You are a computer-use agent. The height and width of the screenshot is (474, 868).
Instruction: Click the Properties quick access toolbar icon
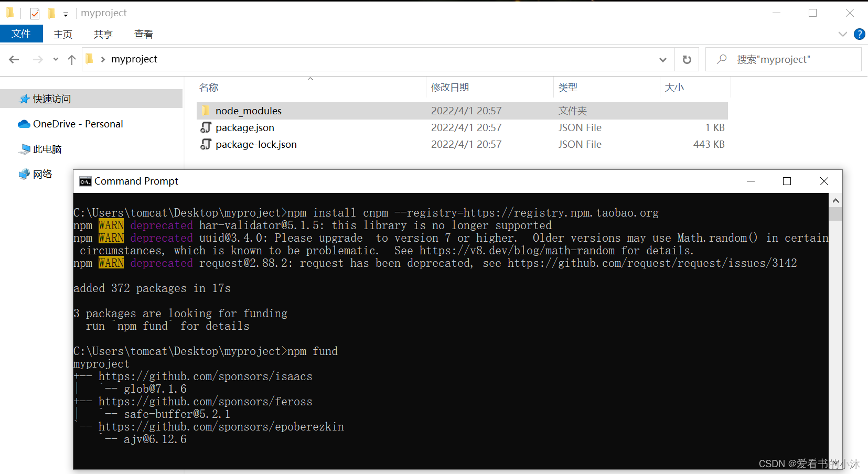pyautogui.click(x=35, y=14)
